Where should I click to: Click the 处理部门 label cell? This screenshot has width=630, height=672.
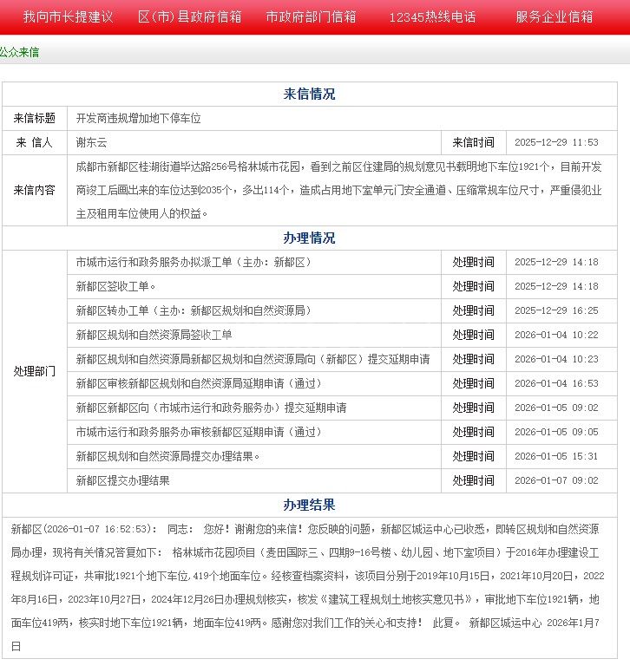coord(35,371)
